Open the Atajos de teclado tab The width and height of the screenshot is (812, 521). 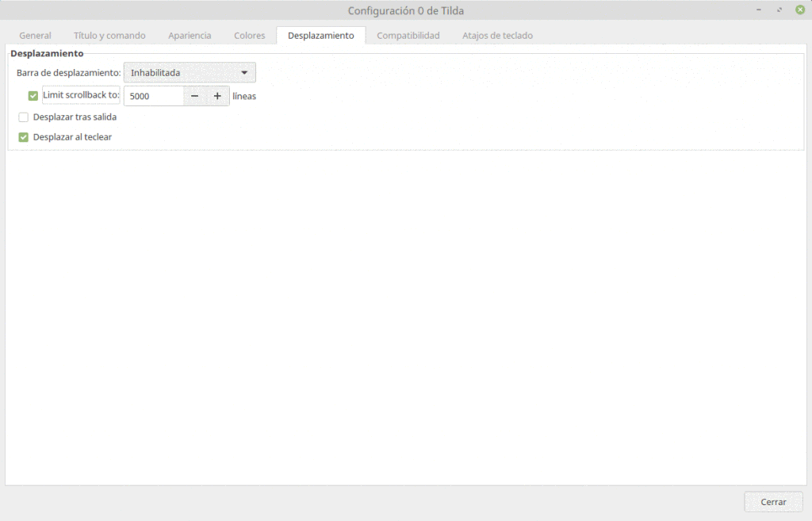coord(496,35)
